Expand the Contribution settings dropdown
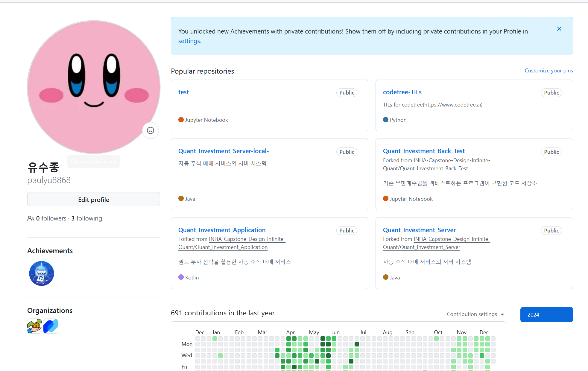 [475, 314]
